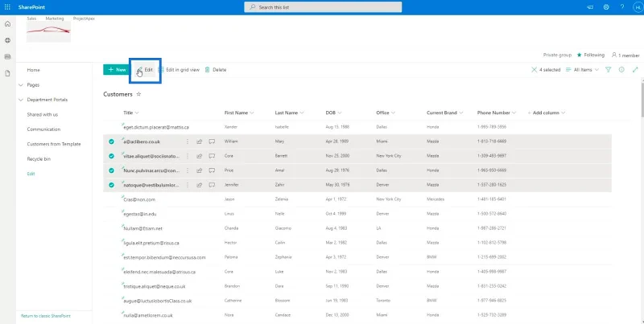The width and height of the screenshot is (644, 324).
Task: Open Customers from Template navigation item
Action: pyautogui.click(x=54, y=144)
